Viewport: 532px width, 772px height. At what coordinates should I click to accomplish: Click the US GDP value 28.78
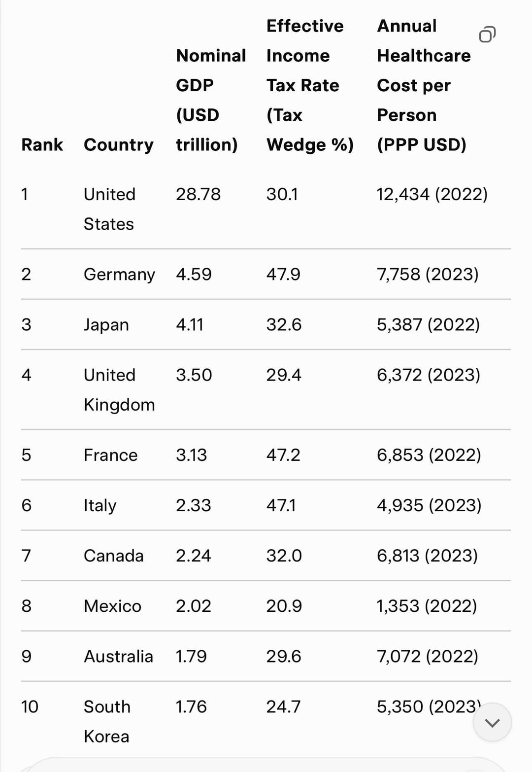click(198, 194)
